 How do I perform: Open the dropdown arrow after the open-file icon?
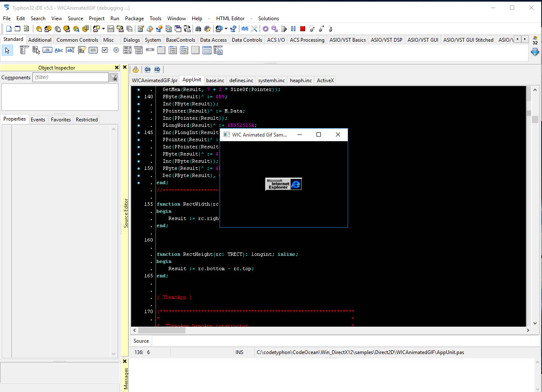[103, 29]
